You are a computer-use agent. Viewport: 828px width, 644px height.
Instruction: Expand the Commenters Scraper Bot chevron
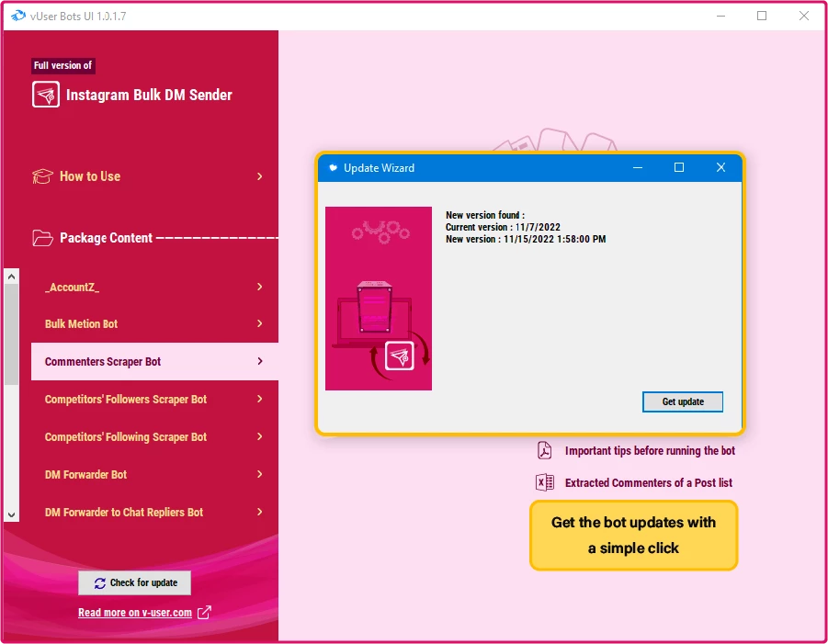click(x=259, y=361)
